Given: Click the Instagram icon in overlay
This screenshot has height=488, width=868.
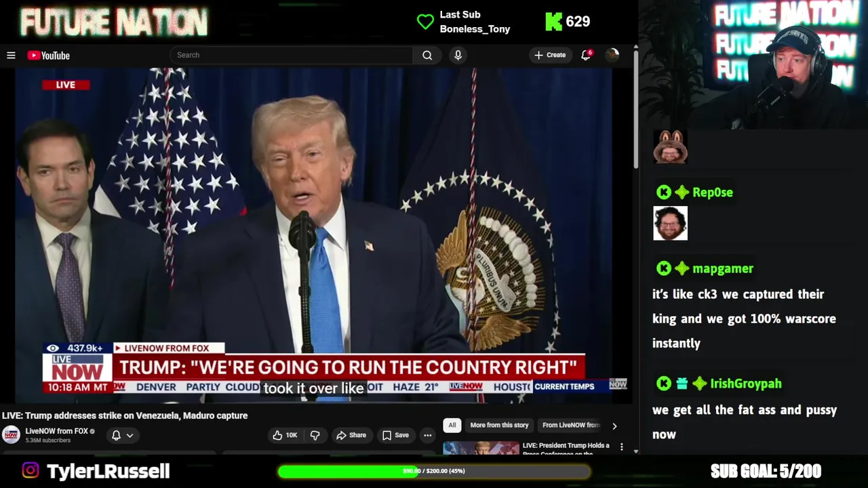Looking at the screenshot, I should coord(31,470).
